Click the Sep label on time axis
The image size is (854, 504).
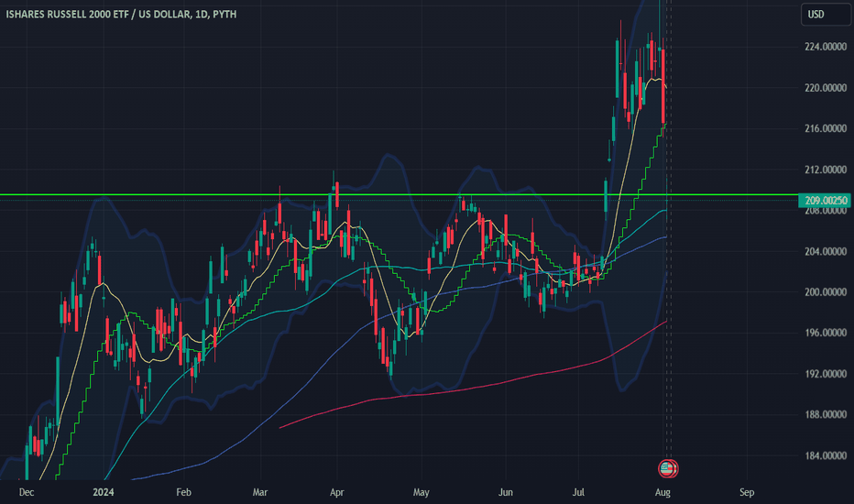[747, 492]
